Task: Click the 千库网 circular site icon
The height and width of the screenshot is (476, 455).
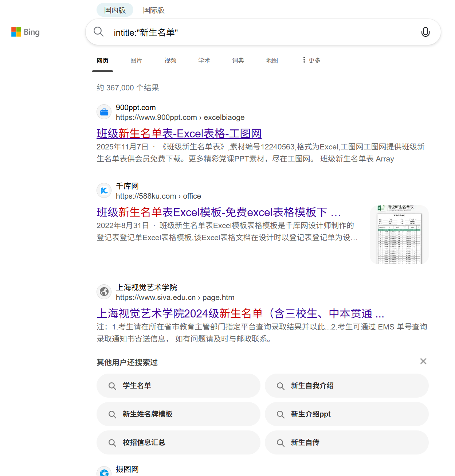Action: (104, 191)
